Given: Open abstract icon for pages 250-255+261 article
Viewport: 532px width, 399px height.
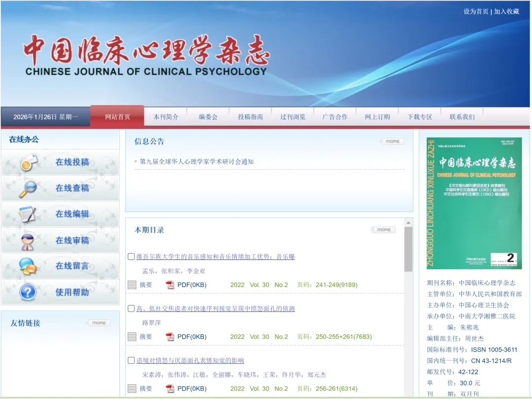Looking at the screenshot, I should [132, 337].
